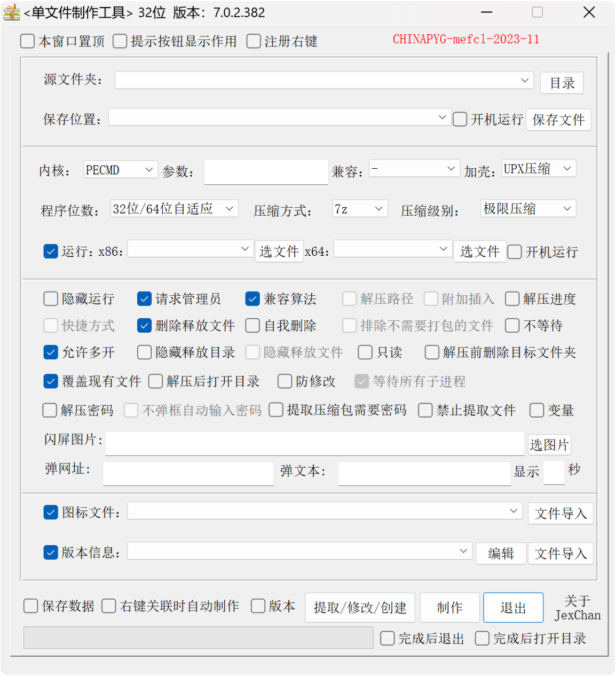Uncheck the 覆盖现有文件 option
Screen dimensions: 616x676
(x=50, y=381)
